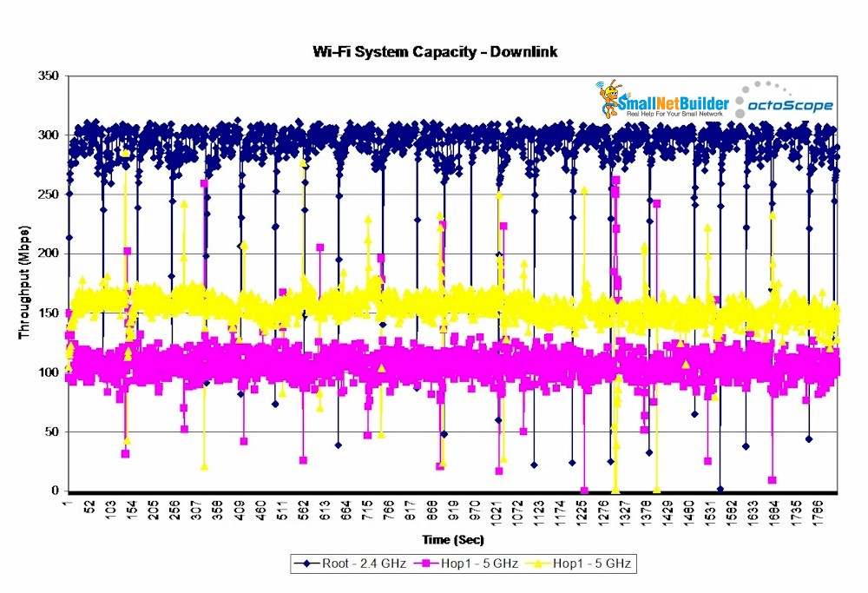868x593 pixels.
Task: Click the 766 tick on the time axis
Action: tap(389, 509)
